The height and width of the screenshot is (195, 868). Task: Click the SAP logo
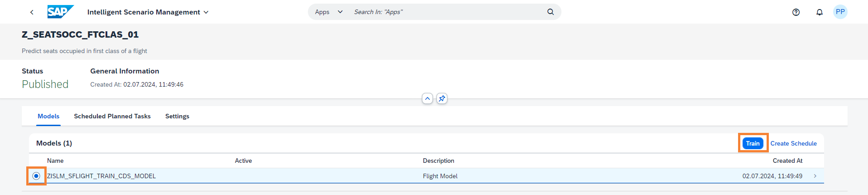coord(60,12)
